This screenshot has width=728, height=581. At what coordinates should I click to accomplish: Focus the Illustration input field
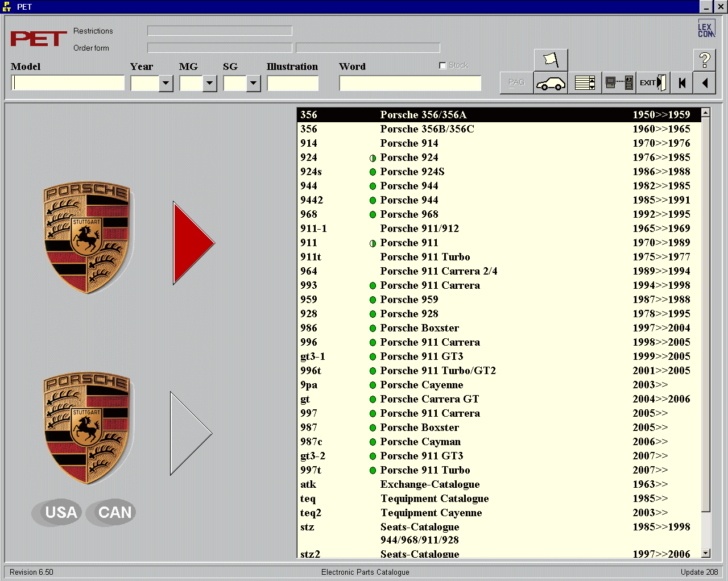(292, 83)
